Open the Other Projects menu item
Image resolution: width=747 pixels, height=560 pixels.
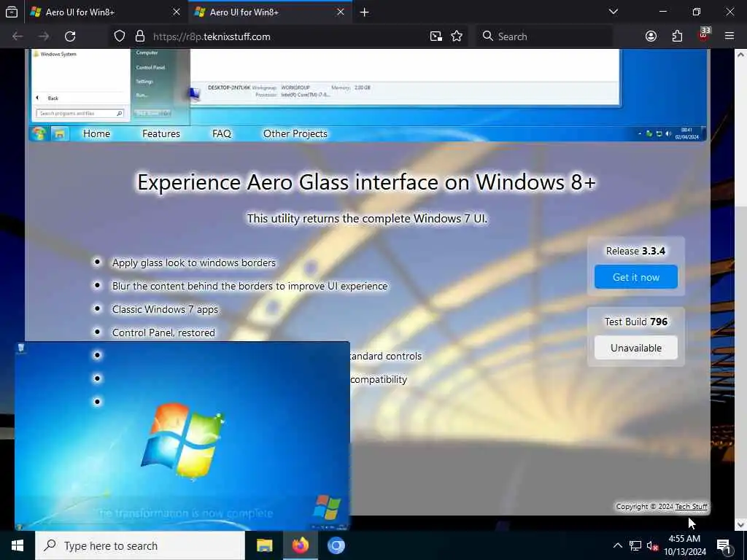click(x=295, y=134)
